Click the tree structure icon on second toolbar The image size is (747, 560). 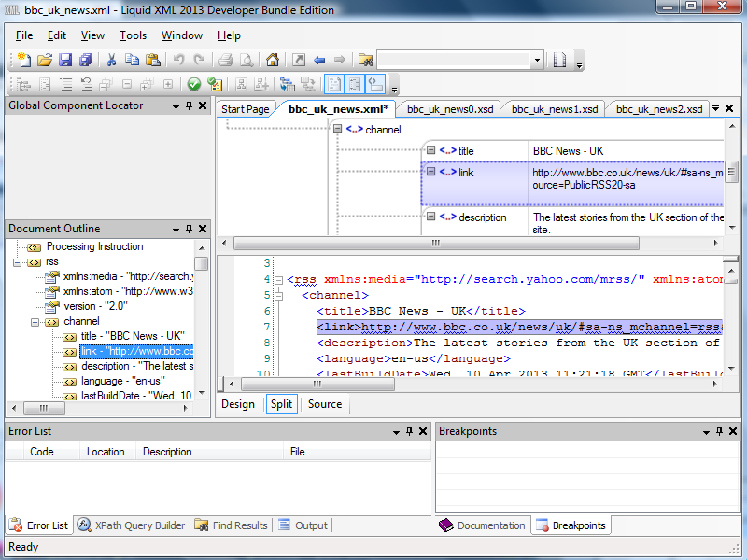(22, 85)
